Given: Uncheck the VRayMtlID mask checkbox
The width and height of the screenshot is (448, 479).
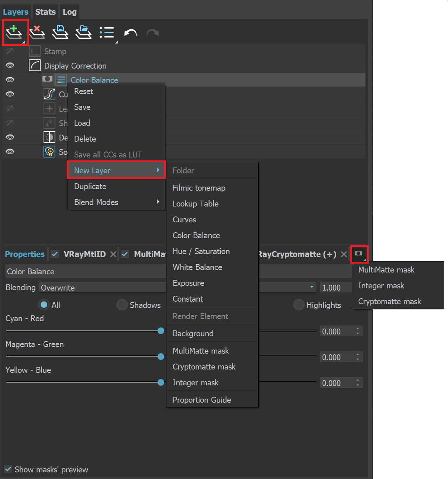Looking at the screenshot, I should coord(55,254).
